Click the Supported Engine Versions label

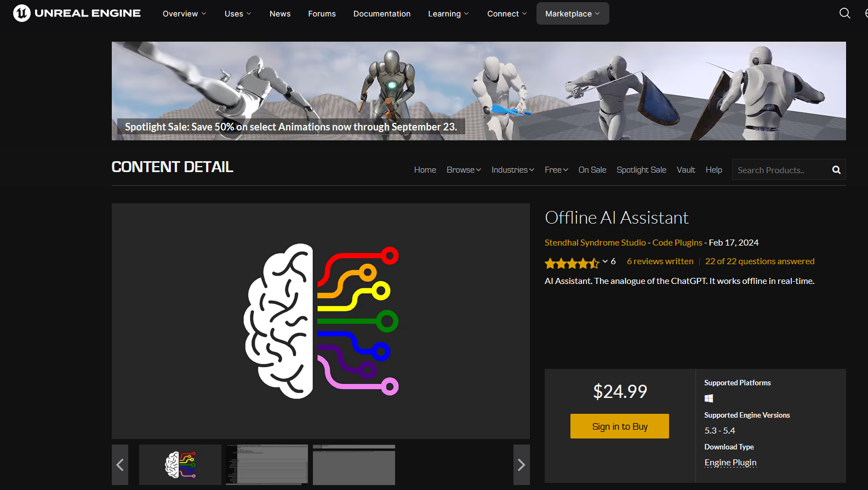point(747,415)
